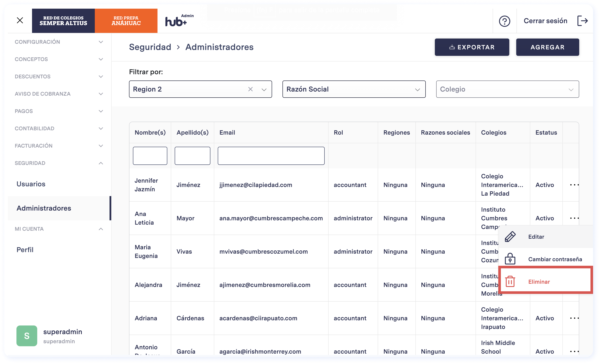Expand the Facturación menu section
Image resolution: width=600 pixels, height=364 pixels.
click(x=59, y=146)
